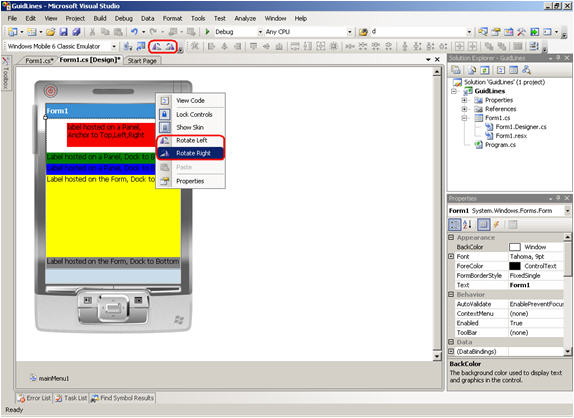
Task: Click the Find in Files icon
Action: [363, 32]
